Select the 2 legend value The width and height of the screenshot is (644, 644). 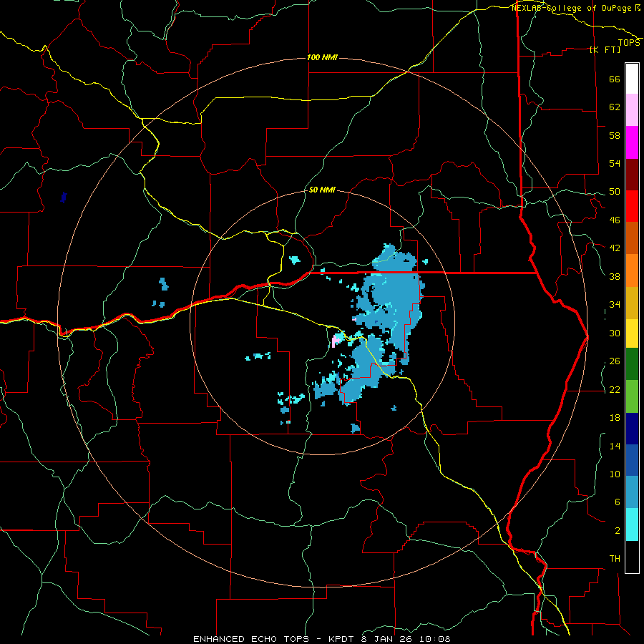617,531
